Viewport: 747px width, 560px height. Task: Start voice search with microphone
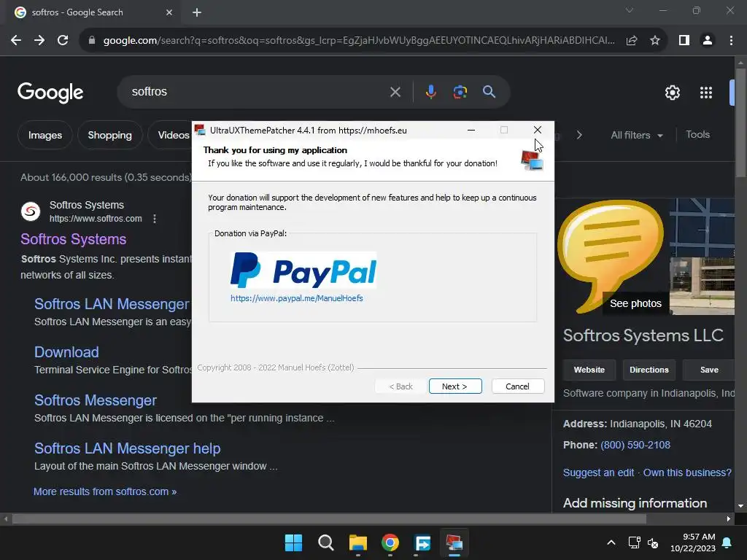click(430, 92)
